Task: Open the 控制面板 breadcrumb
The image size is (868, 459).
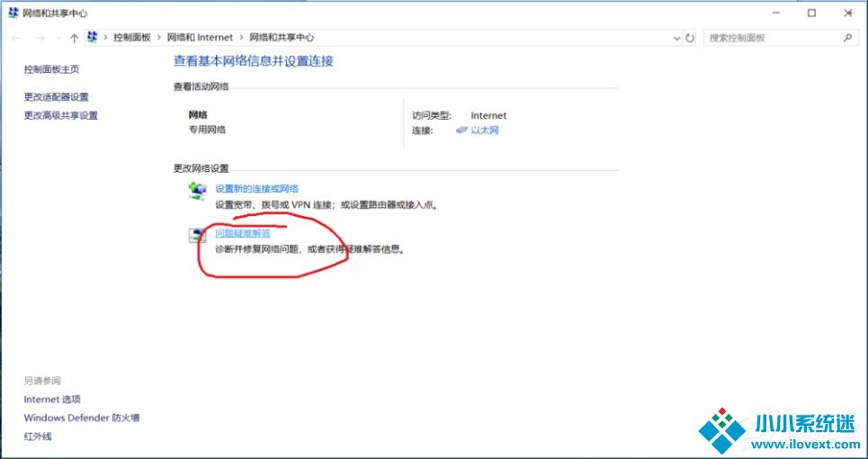Action: pos(132,38)
